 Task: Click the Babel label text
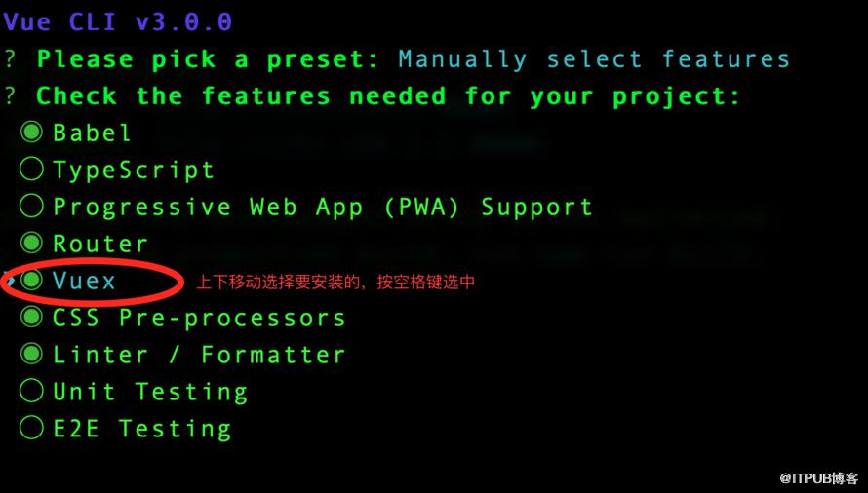[x=92, y=133]
